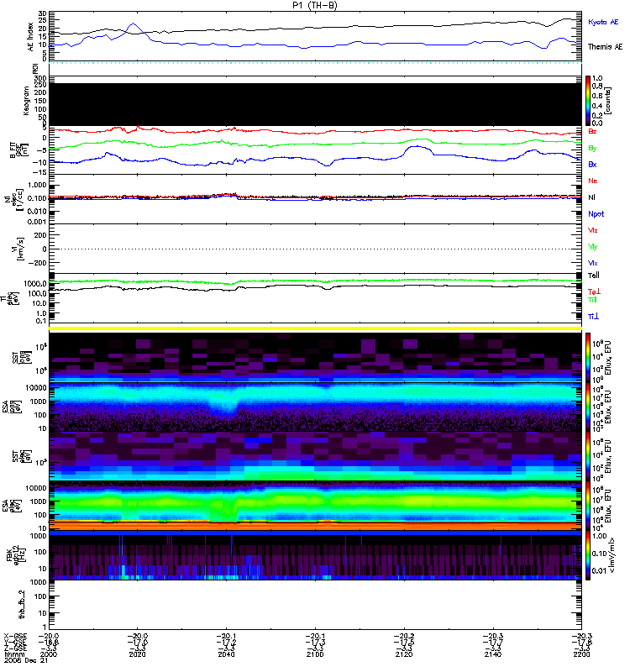Select the blue Bx legend label

pyautogui.click(x=592, y=164)
